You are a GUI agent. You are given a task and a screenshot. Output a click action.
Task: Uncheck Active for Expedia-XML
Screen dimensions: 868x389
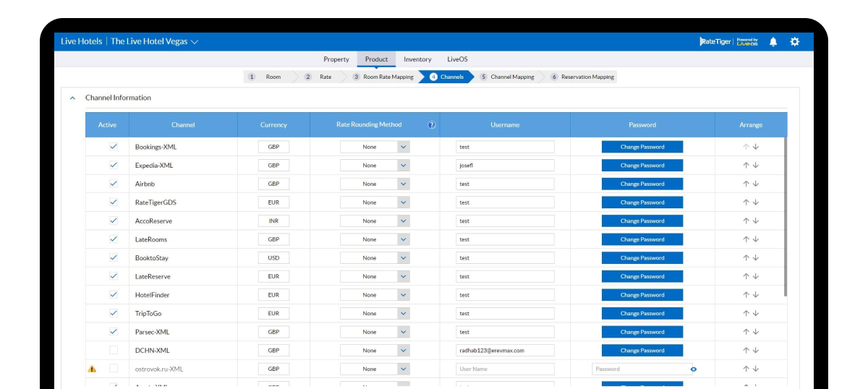114,166
